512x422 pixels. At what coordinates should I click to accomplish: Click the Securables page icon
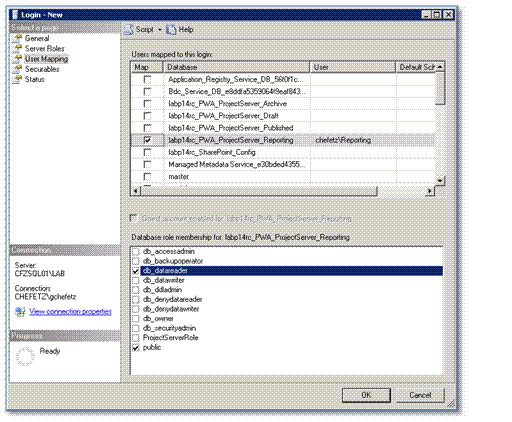pyautogui.click(x=17, y=69)
